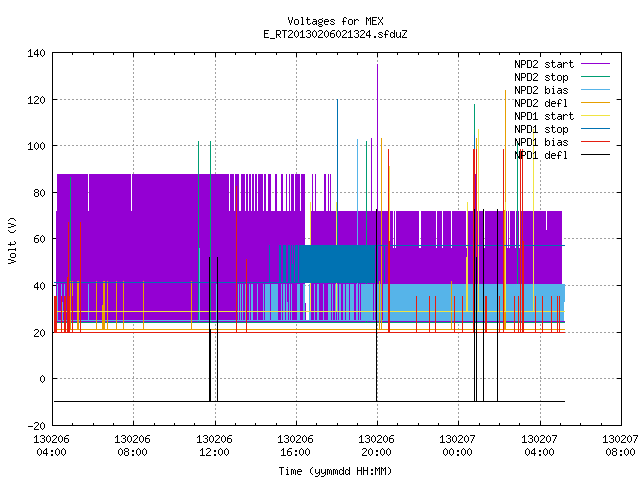Click the NPD1 start legend label
This screenshot has height=480, width=640.
(x=544, y=116)
